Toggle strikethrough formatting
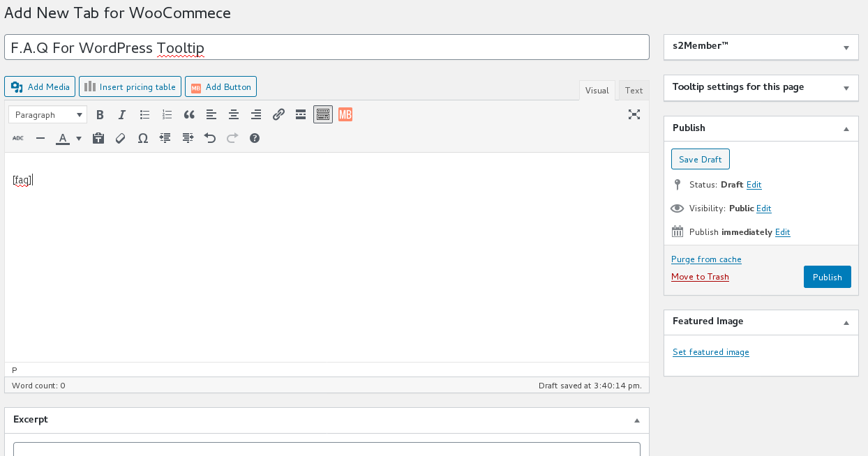This screenshot has width=868, height=456. tap(17, 137)
